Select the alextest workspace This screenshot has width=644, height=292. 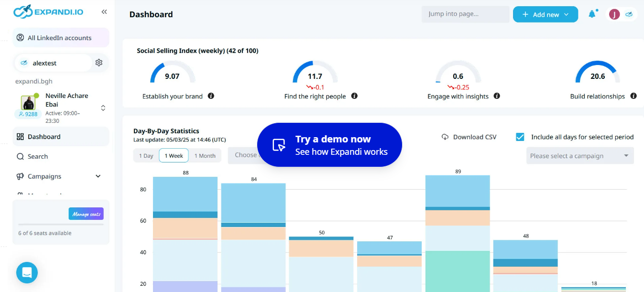click(53, 63)
